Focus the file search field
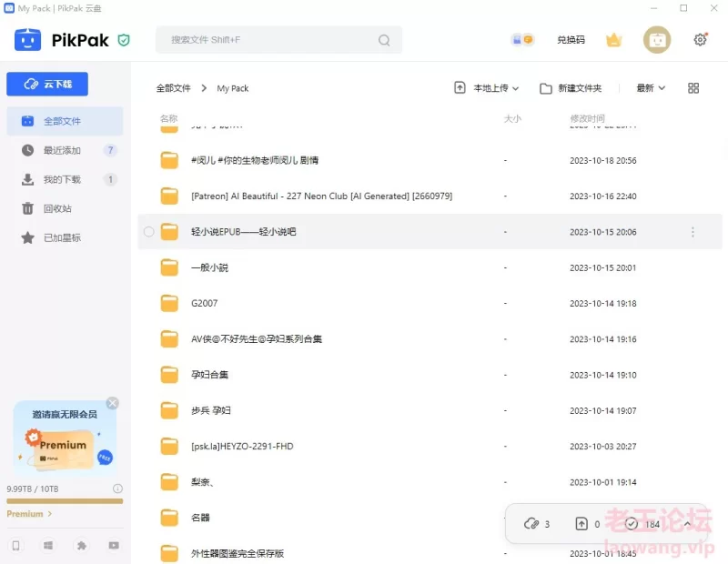The height and width of the screenshot is (564, 728). click(278, 40)
